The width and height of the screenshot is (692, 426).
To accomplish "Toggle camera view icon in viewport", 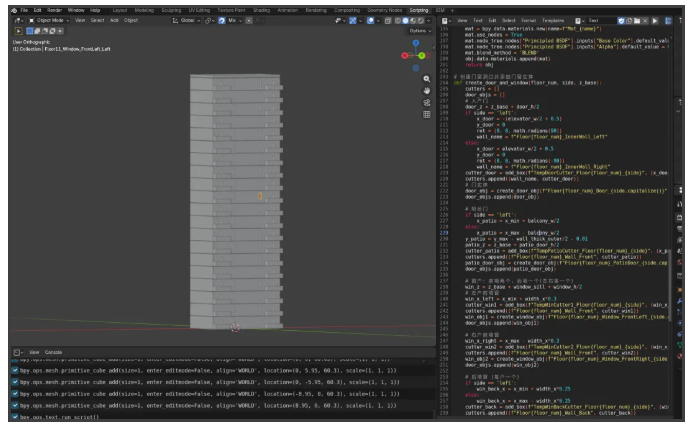I will pyautogui.click(x=427, y=103).
